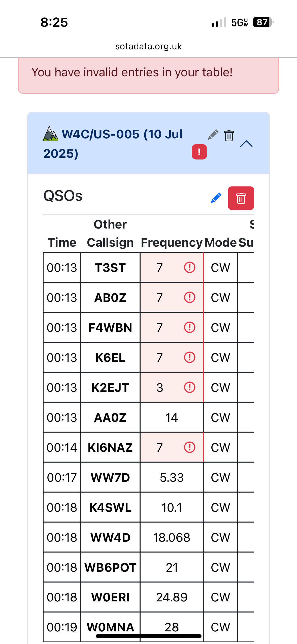This screenshot has height=644, width=297.
Task: Select the Frequency column header
Action: pyautogui.click(x=172, y=242)
